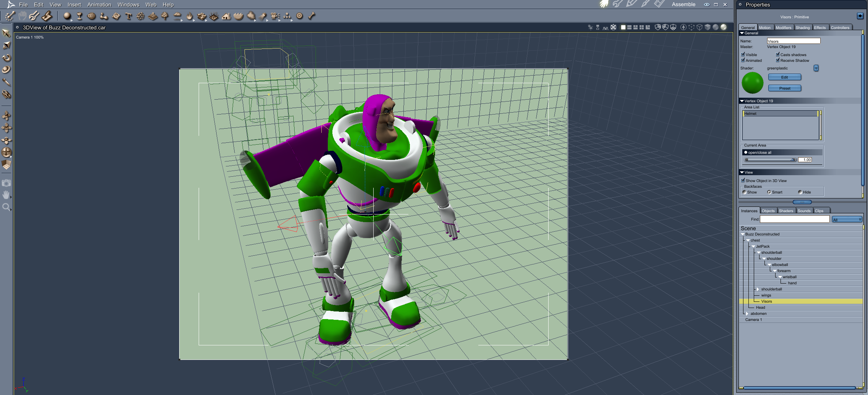
Task: Insert a text object with the T tool
Action: pyautogui.click(x=128, y=16)
